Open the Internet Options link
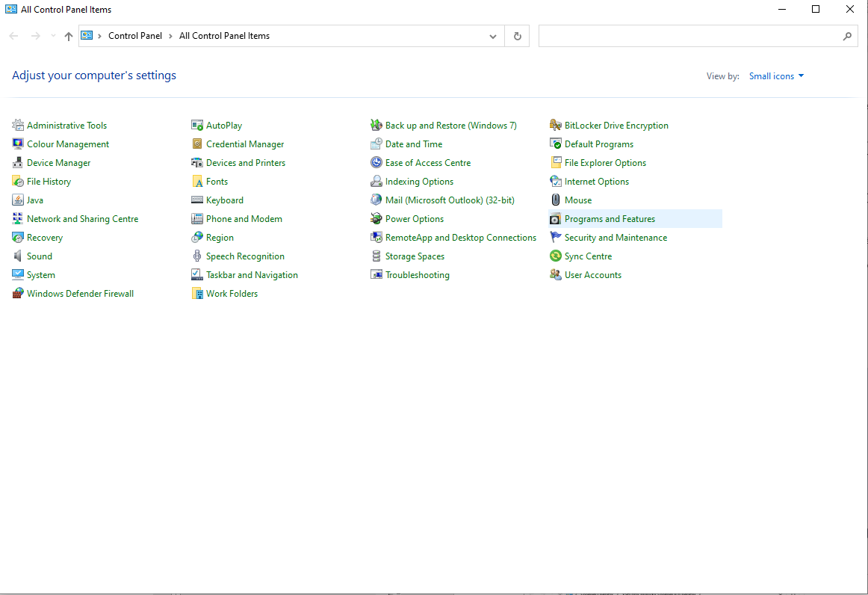Image resolution: width=868 pixels, height=595 pixels. pyautogui.click(x=597, y=182)
